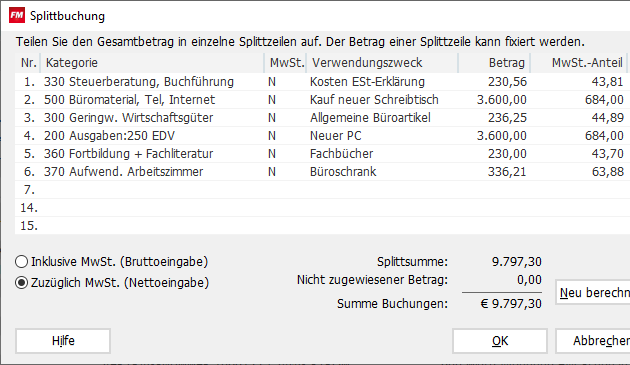Screen dimensions: 630x365
Task: Select category 500 Büromaterial, Tel, Internet
Action: click(129, 100)
